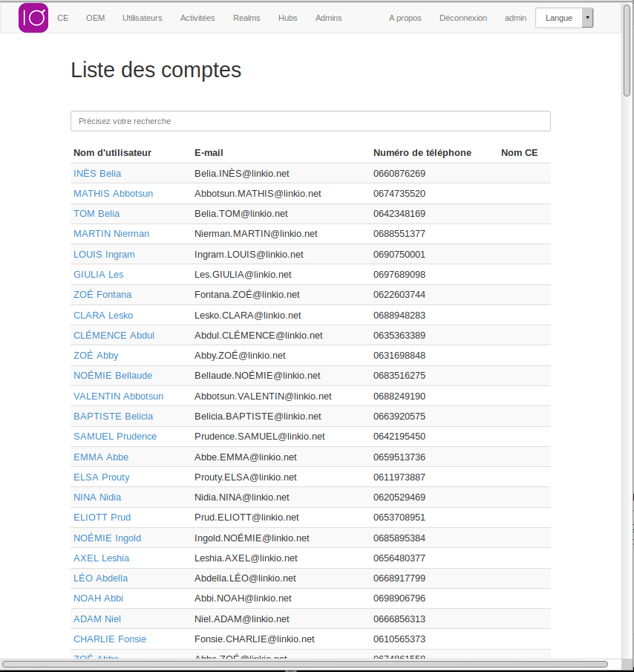Screen dimensions: 634x672
Task: Focus the Précisez votre recherche search field
Action: (310, 121)
